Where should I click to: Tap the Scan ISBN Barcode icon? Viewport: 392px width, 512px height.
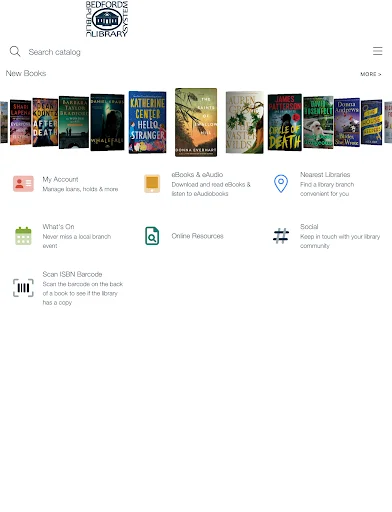tap(23, 288)
